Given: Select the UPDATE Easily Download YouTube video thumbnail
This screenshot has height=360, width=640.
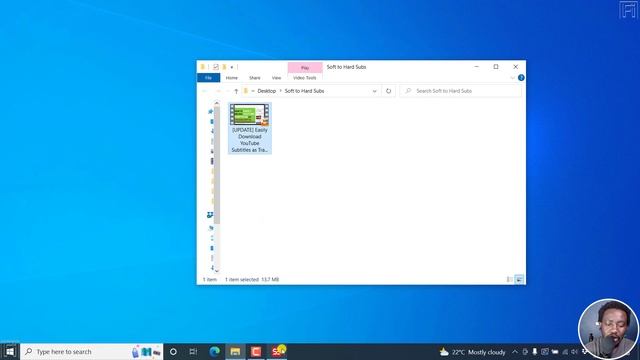Looking at the screenshot, I should pos(250,114).
